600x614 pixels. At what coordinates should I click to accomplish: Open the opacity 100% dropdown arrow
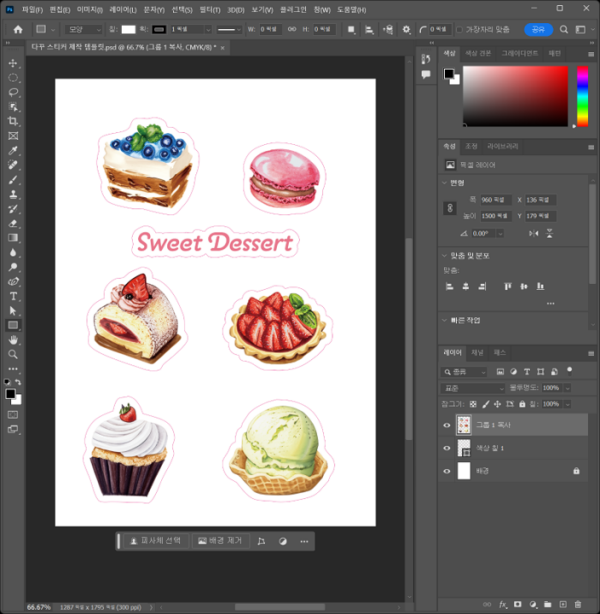(x=567, y=388)
